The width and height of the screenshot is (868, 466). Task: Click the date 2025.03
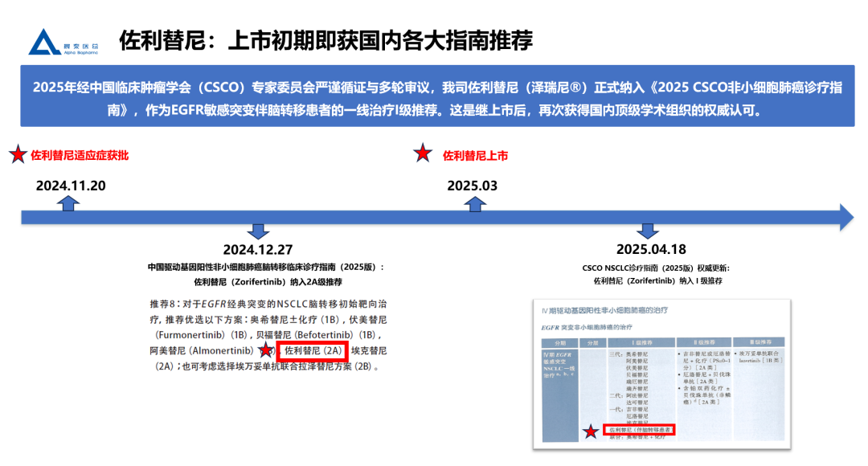473,186
